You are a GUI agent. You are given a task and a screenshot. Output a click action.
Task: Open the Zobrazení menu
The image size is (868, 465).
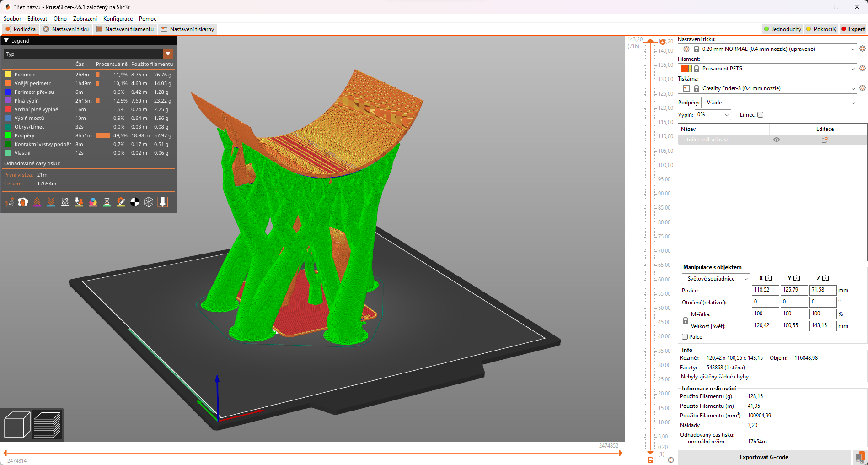click(x=85, y=19)
